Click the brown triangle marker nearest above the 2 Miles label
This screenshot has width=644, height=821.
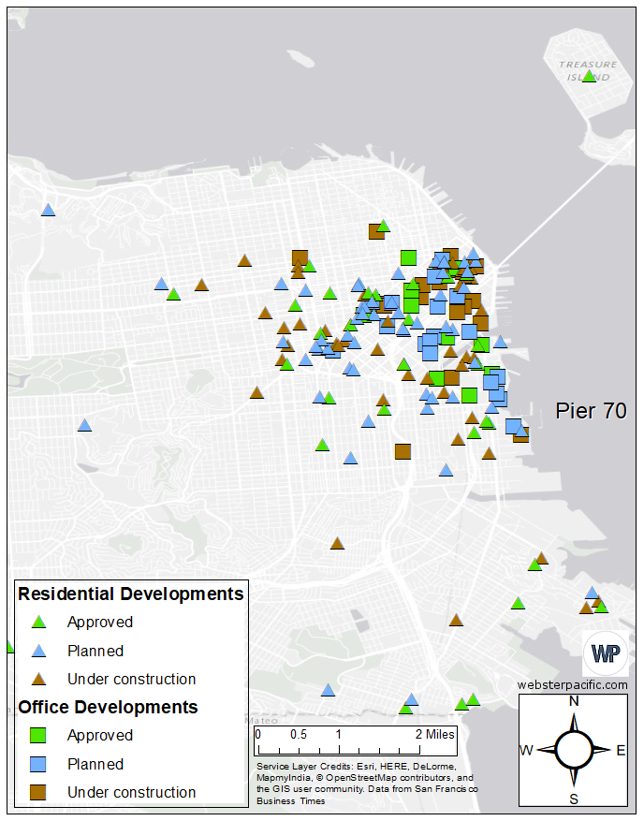[457, 620]
